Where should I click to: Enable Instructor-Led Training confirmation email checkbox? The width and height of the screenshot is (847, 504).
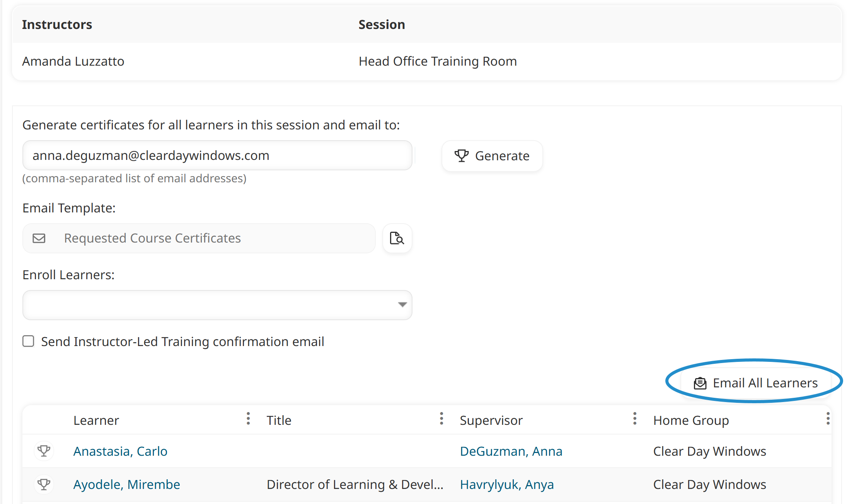pos(28,341)
